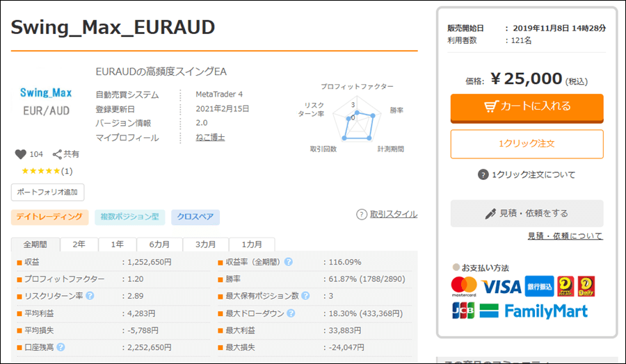The height and width of the screenshot is (364, 626).
Task: Add to cart with カートに入れる
Action: tap(527, 106)
